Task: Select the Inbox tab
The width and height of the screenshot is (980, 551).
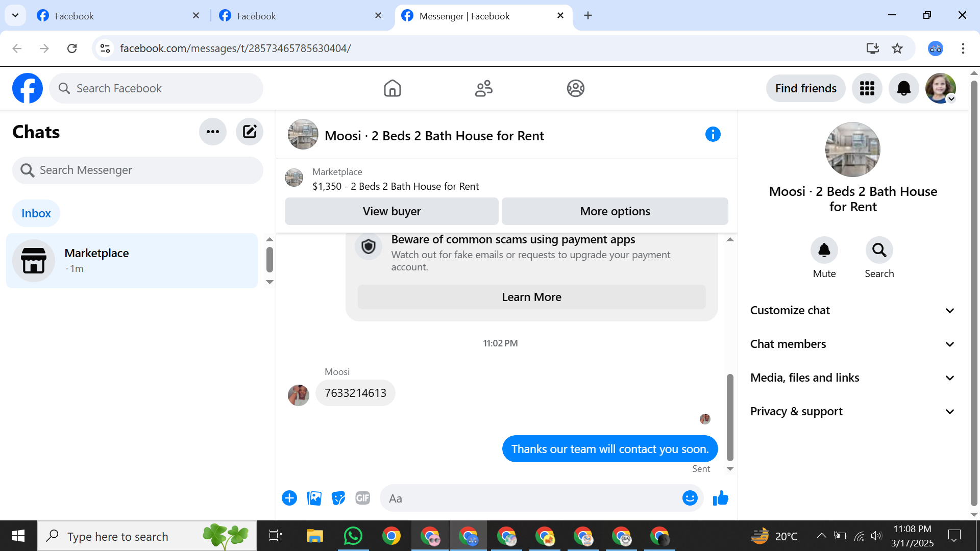Action: tap(36, 213)
